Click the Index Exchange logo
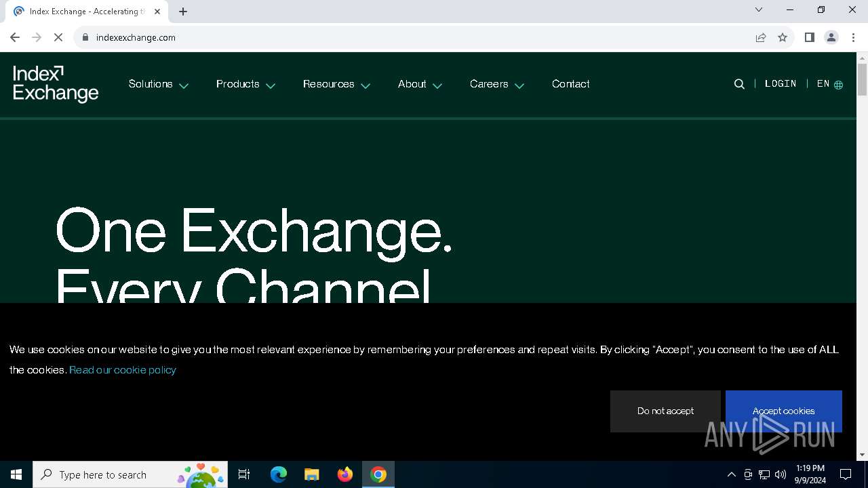868x488 pixels. pos(56,84)
